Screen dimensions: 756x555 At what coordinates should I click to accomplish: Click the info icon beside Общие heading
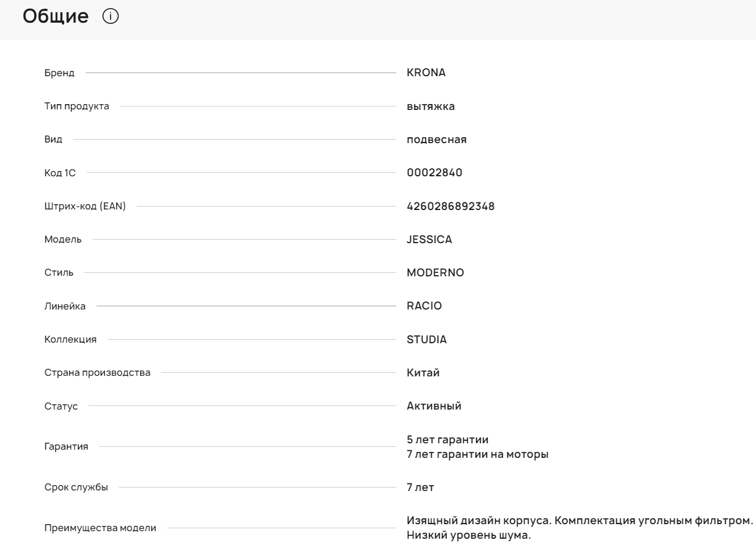tap(110, 16)
